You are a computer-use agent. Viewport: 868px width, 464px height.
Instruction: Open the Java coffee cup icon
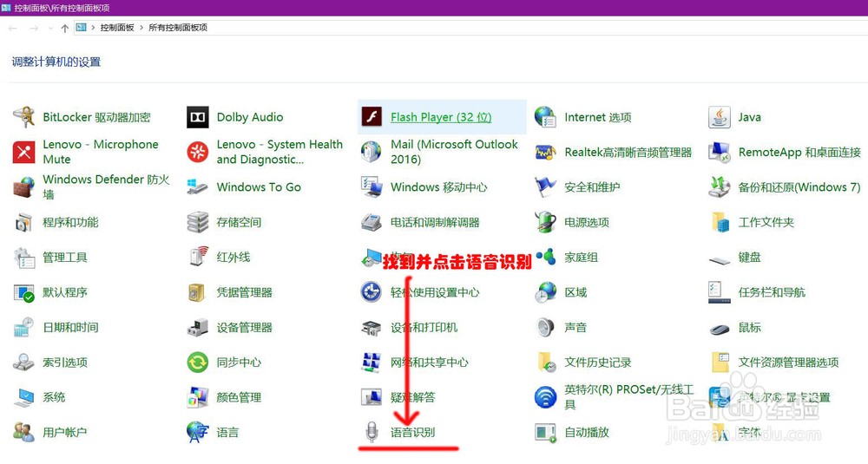pyautogui.click(x=719, y=117)
